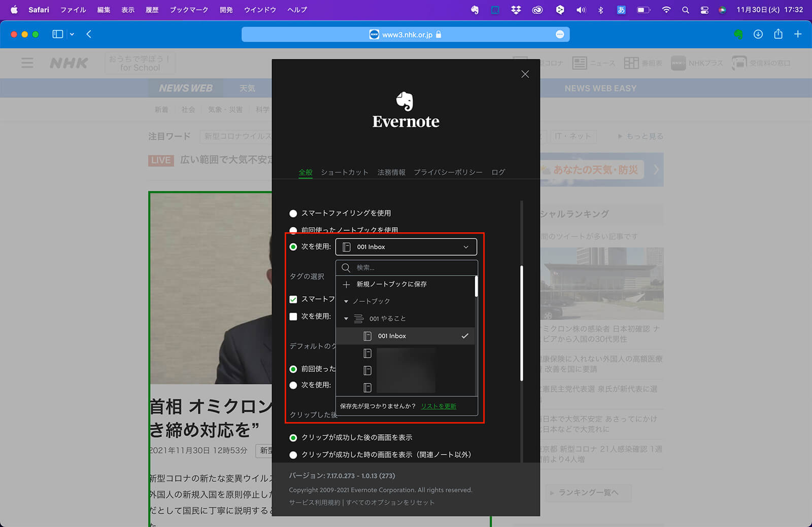Click the Evernote extension icon in Safari toolbar
The width and height of the screenshot is (812, 527).
[738, 34]
